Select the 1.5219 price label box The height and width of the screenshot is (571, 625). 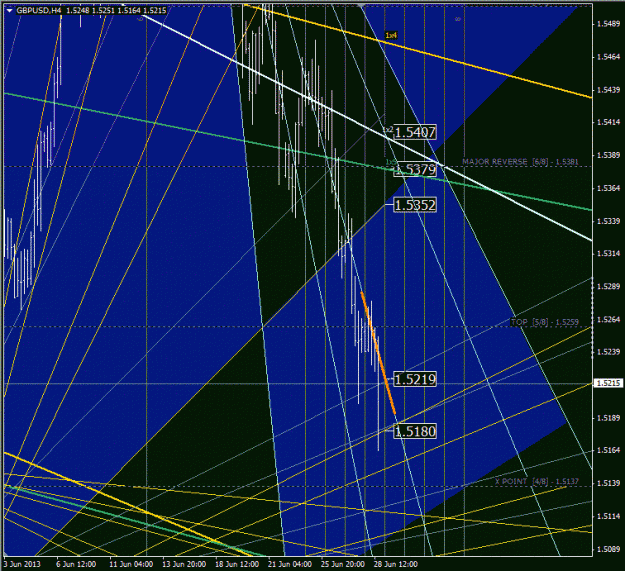pos(415,379)
